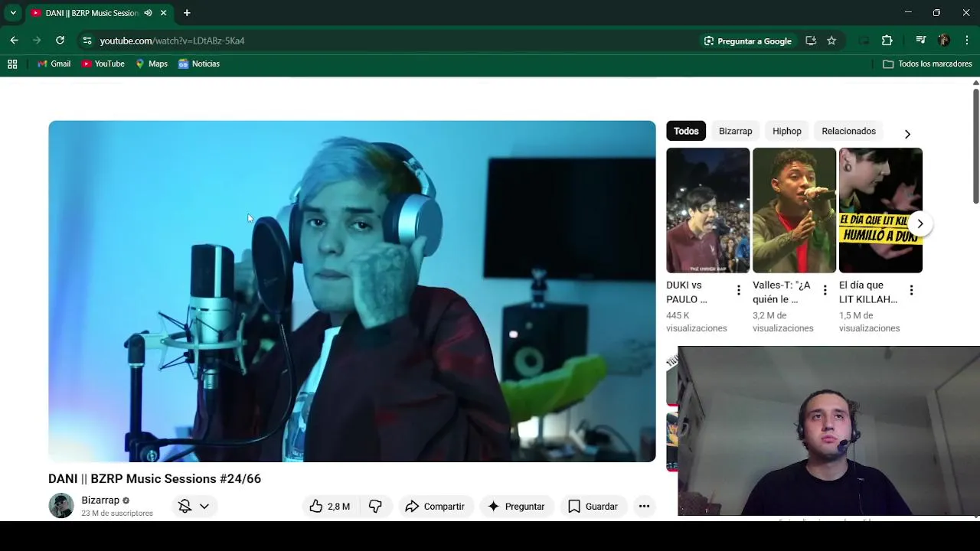Viewport: 980px width, 551px height.
Task: Open Todos los marcadores folder
Action: tap(927, 64)
